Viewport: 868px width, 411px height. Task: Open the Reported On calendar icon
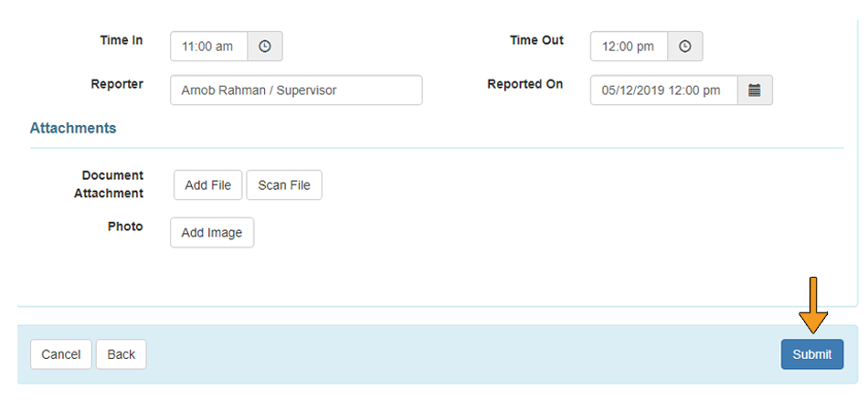(755, 90)
